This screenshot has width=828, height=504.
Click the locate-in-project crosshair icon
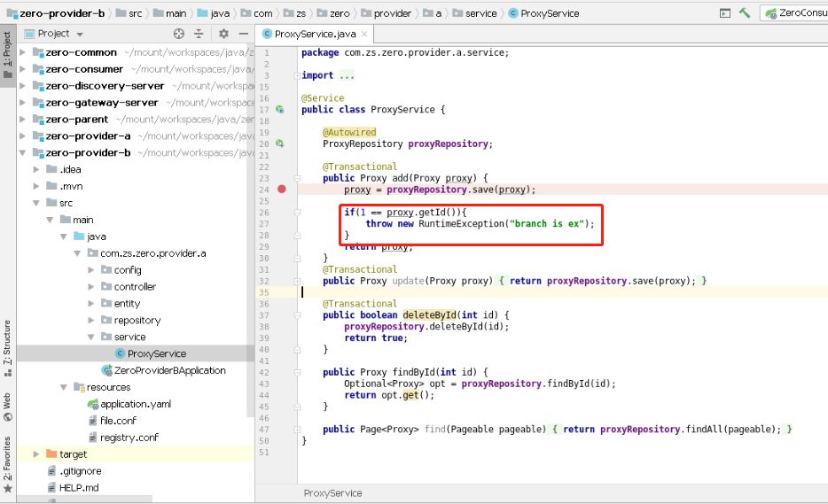pos(179,34)
